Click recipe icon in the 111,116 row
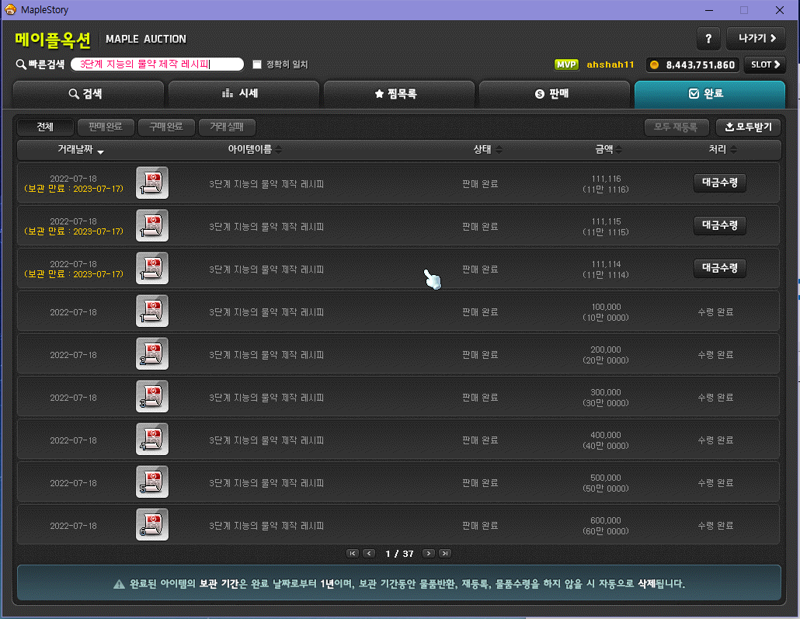This screenshot has width=800, height=619. point(152,183)
